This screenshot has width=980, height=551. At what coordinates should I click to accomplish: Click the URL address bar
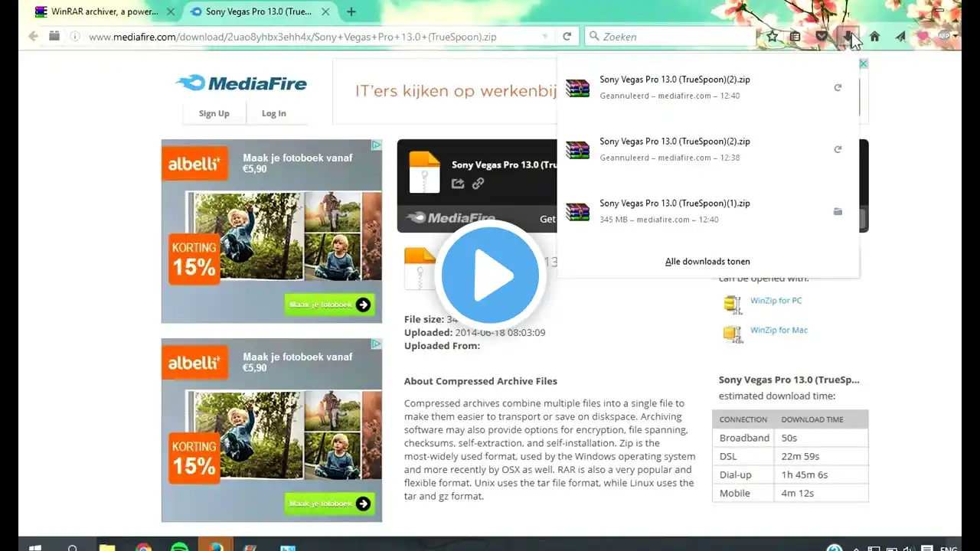[312, 36]
